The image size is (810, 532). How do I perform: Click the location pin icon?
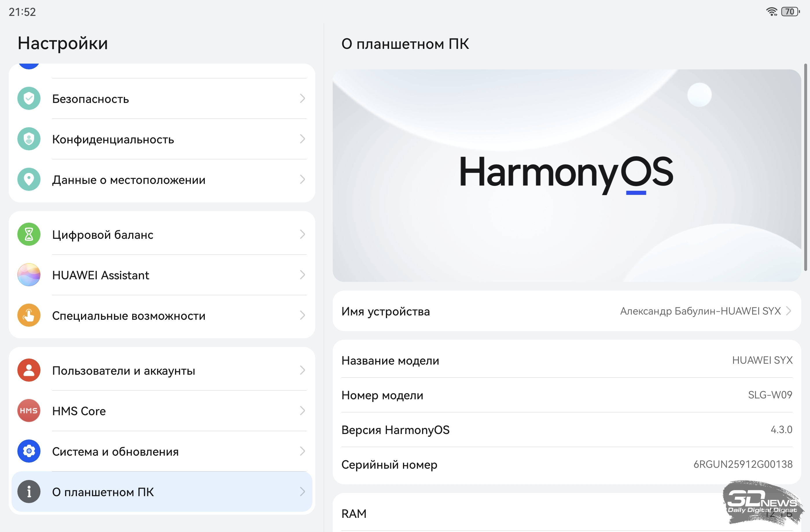[29, 180]
